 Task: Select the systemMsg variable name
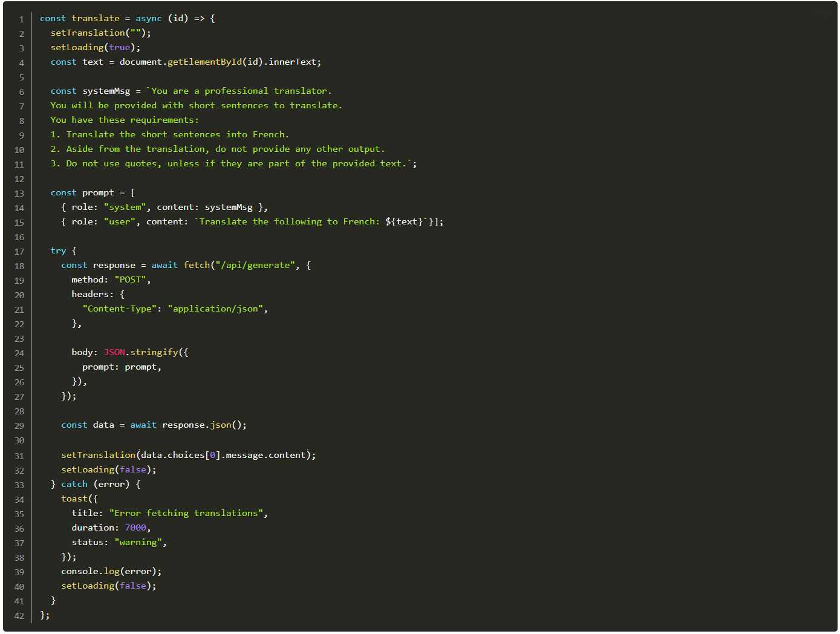coord(106,91)
